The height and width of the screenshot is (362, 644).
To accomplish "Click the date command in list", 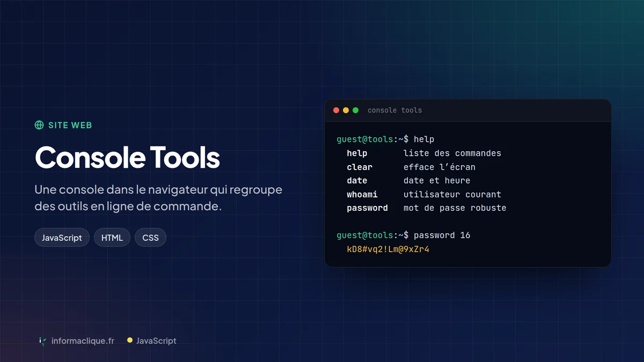I will (x=357, y=181).
